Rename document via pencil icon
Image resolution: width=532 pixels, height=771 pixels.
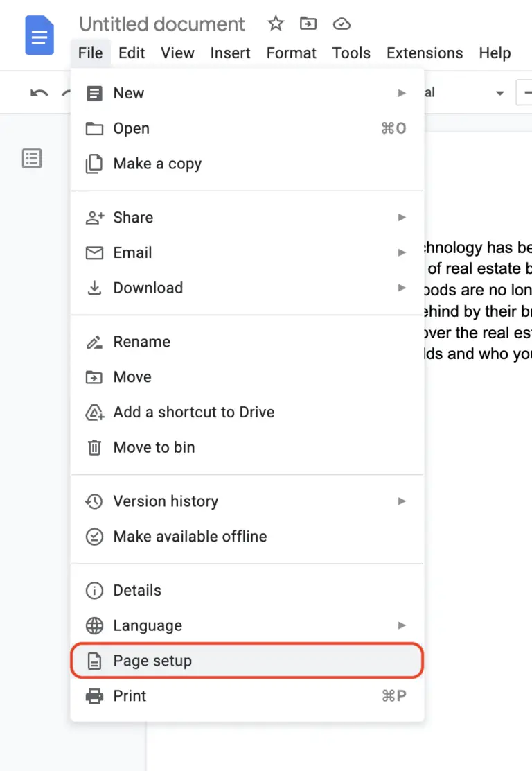coord(94,341)
